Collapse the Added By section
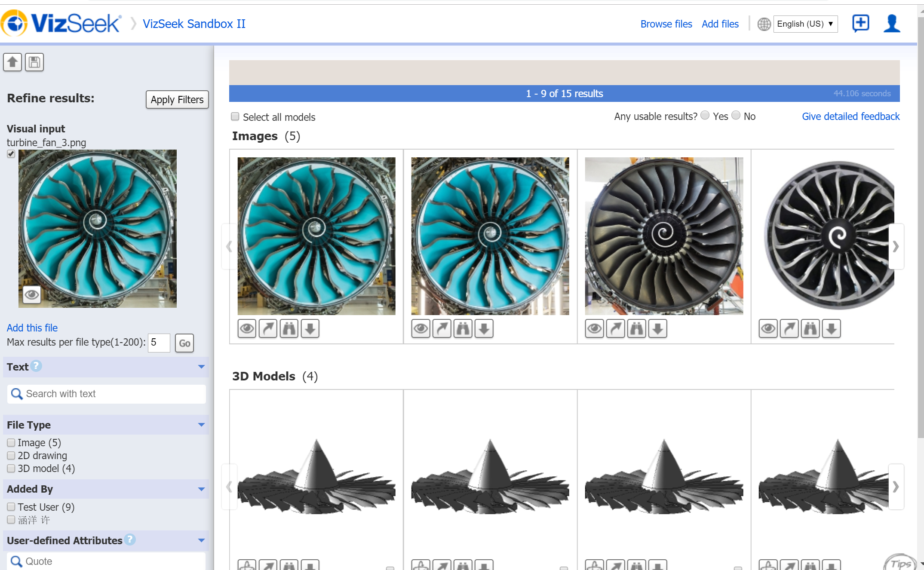 click(201, 489)
